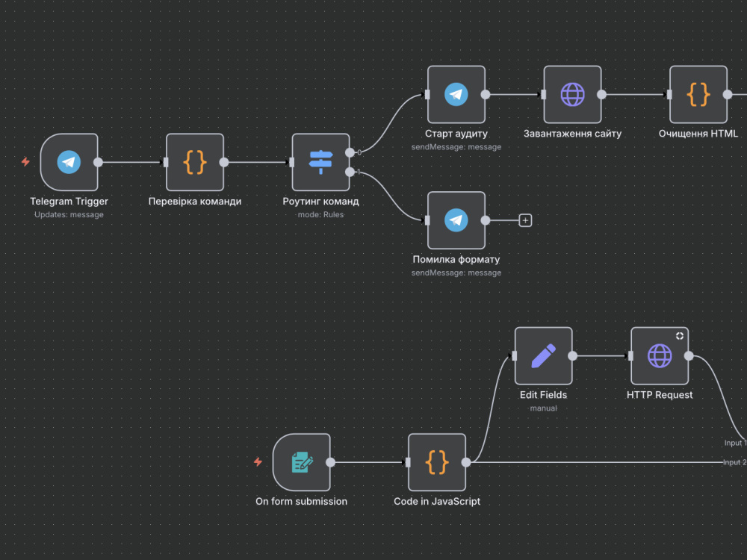The image size is (747, 560).
Task: Click output 1 connector of Роутинг команд
Action: tap(350, 172)
